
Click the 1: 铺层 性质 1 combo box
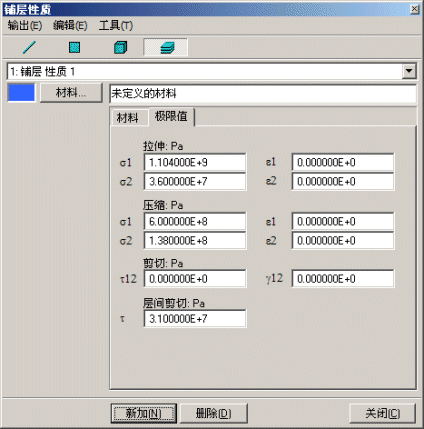[212, 71]
